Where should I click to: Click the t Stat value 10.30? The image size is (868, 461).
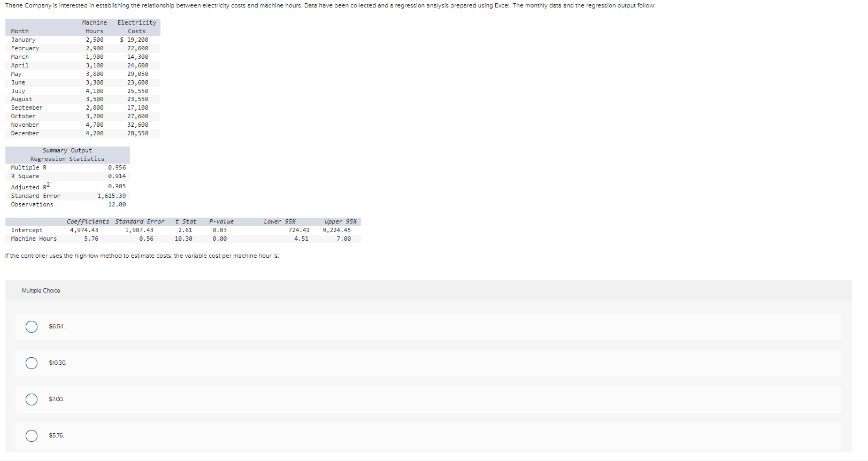click(x=183, y=239)
